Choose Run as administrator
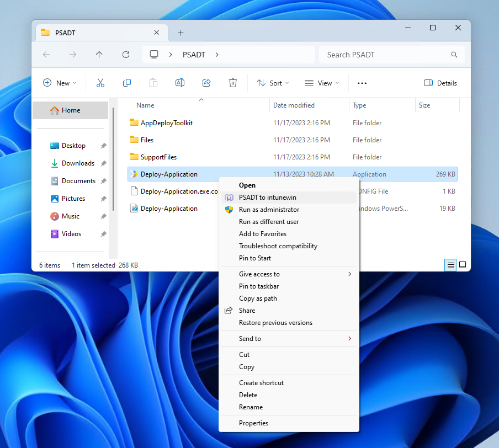Image resolution: width=499 pixels, height=448 pixels. point(289,209)
